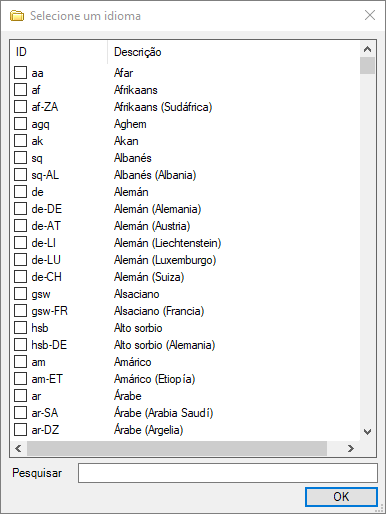Click the ID column header
The width and height of the screenshot is (386, 514).
point(59,52)
